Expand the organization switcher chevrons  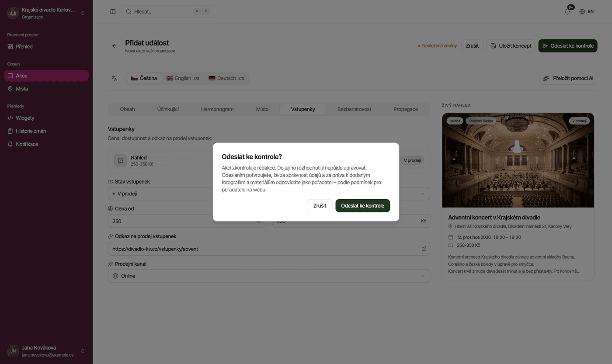[x=83, y=14]
